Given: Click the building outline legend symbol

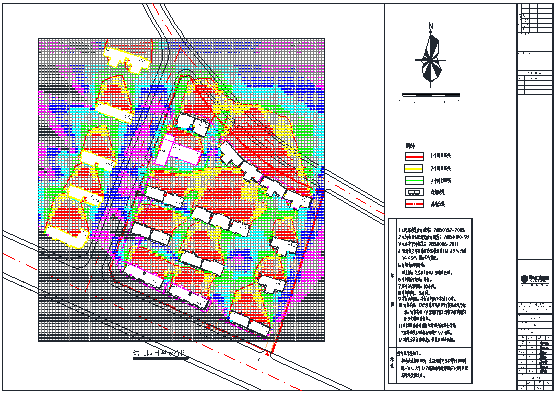Looking at the screenshot, I should tap(414, 192).
